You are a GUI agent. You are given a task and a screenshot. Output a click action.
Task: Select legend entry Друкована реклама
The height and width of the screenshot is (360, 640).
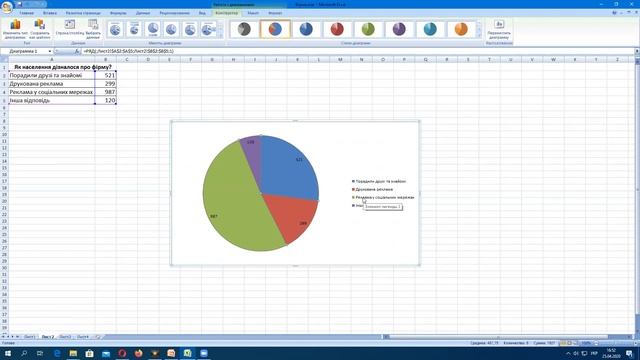372,189
